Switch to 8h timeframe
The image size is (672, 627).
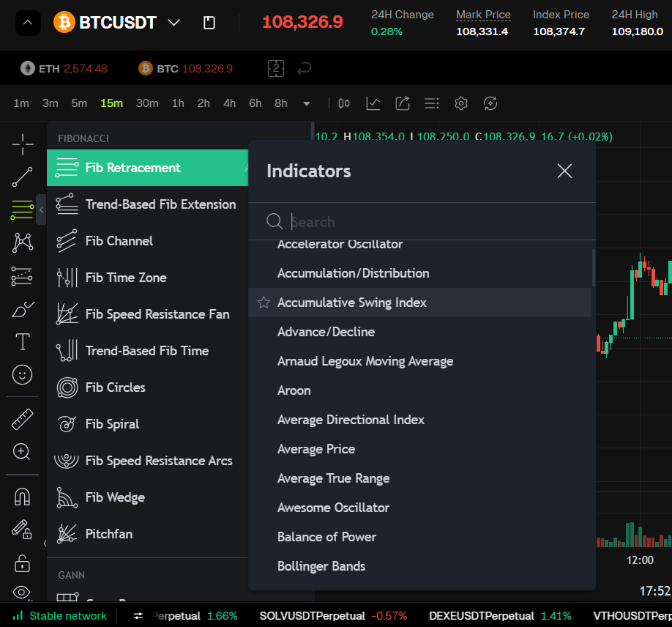[x=280, y=103]
